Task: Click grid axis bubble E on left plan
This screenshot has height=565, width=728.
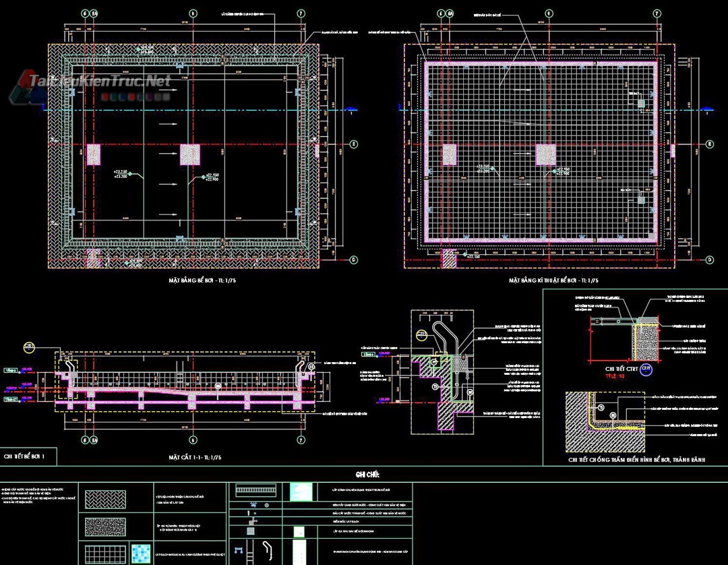Action: click(355, 144)
